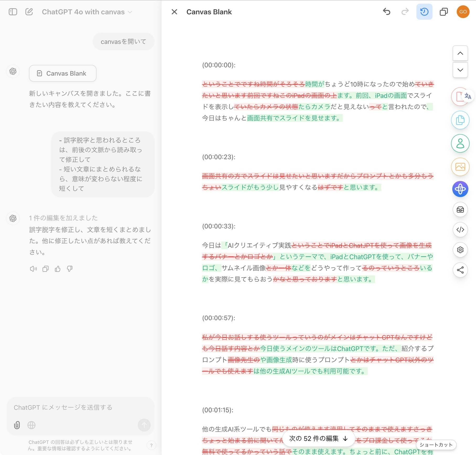
Task: Click the user message about 誤字脱字 corrections
Action: click(103, 164)
